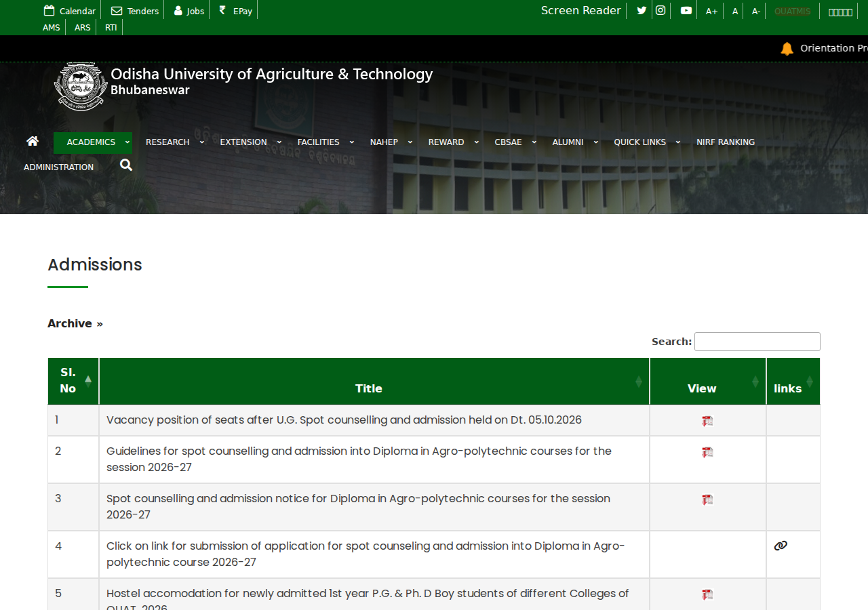This screenshot has width=868, height=610.
Task: Click the notification bell icon
Action: click(787, 48)
